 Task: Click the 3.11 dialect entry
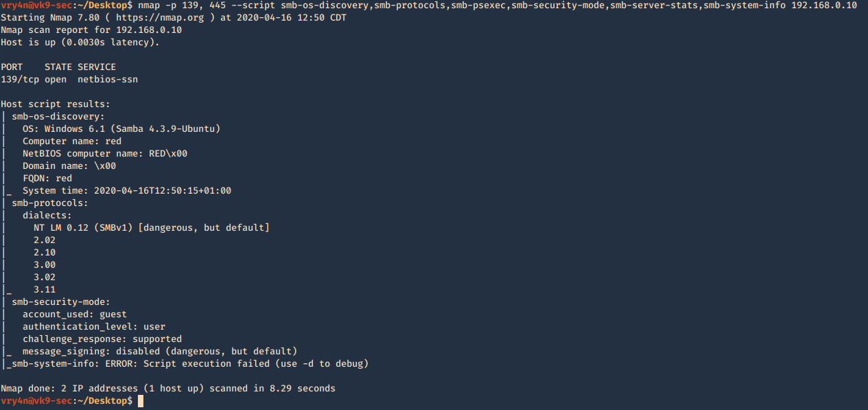[44, 290]
